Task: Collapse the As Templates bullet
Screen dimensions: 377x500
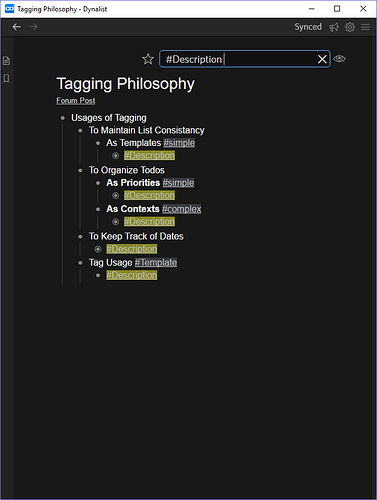Action: tap(98, 143)
